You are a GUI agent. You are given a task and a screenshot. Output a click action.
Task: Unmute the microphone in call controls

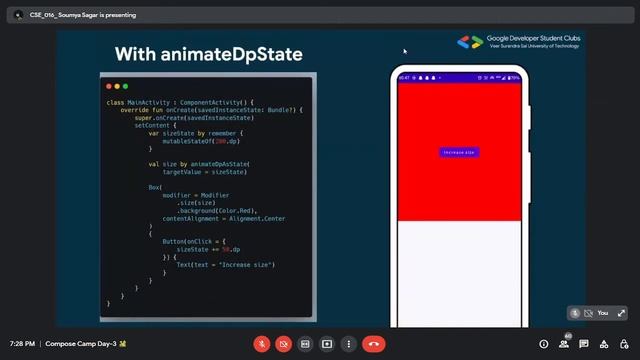click(262, 344)
